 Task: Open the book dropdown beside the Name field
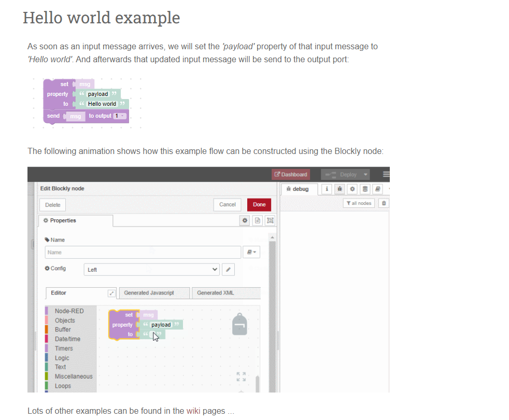click(x=251, y=252)
